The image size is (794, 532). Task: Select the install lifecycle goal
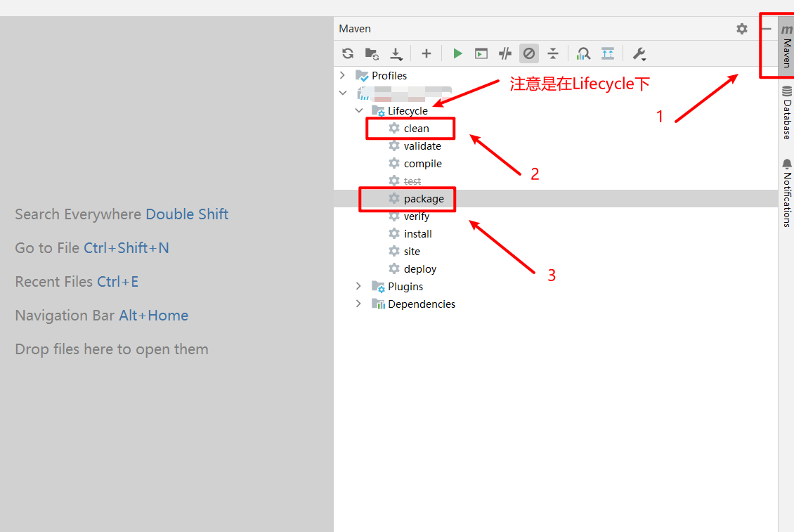tap(418, 233)
